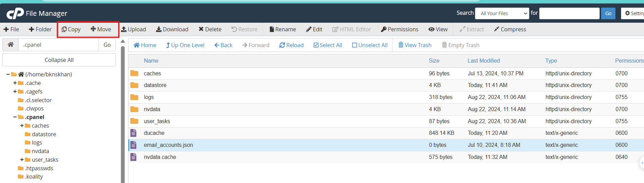The width and height of the screenshot is (644, 183).
Task: Click the left tree pane scrollbar
Action: pos(123,114)
